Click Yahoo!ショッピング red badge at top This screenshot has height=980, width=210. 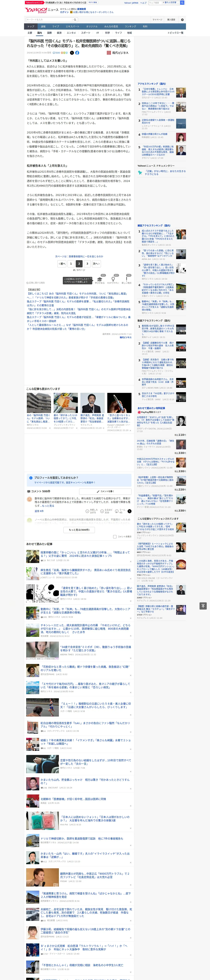pos(35,2)
